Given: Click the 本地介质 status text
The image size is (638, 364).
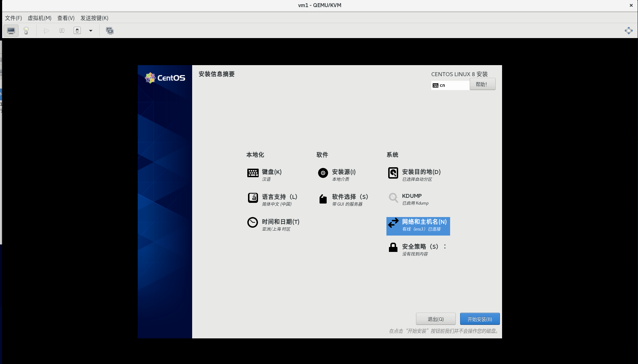Looking at the screenshot, I should [341, 179].
